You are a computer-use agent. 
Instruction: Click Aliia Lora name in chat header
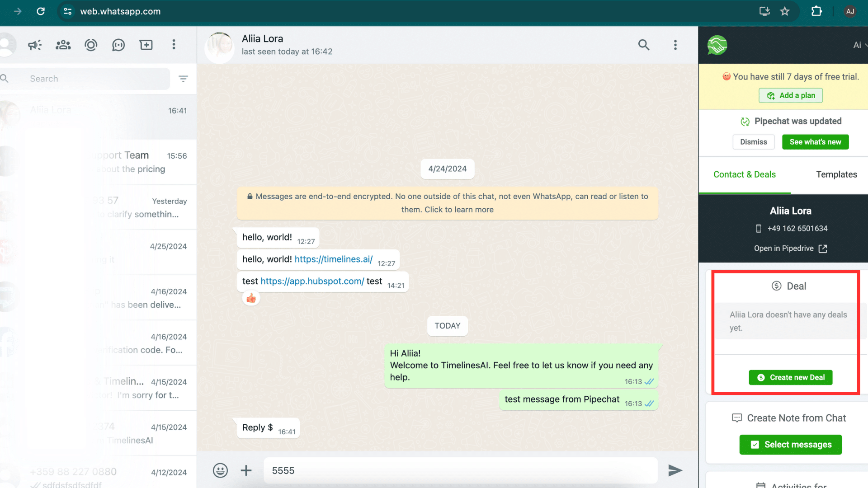coord(262,39)
